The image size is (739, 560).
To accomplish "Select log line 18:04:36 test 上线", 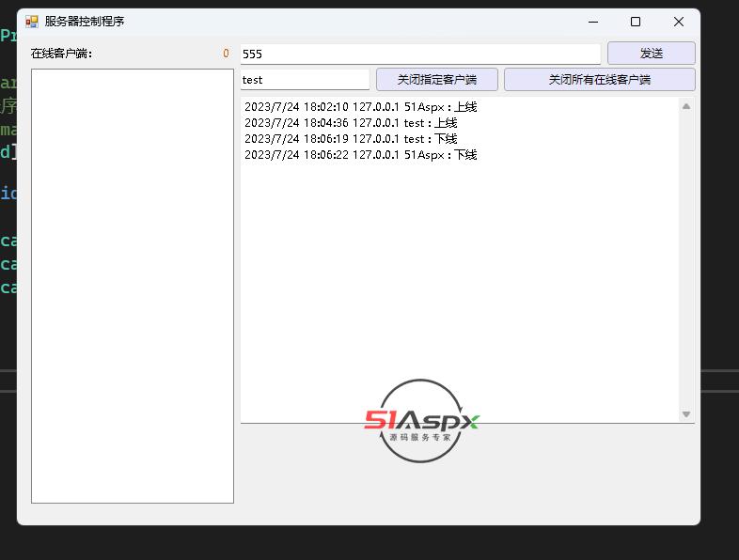I will click(351, 123).
